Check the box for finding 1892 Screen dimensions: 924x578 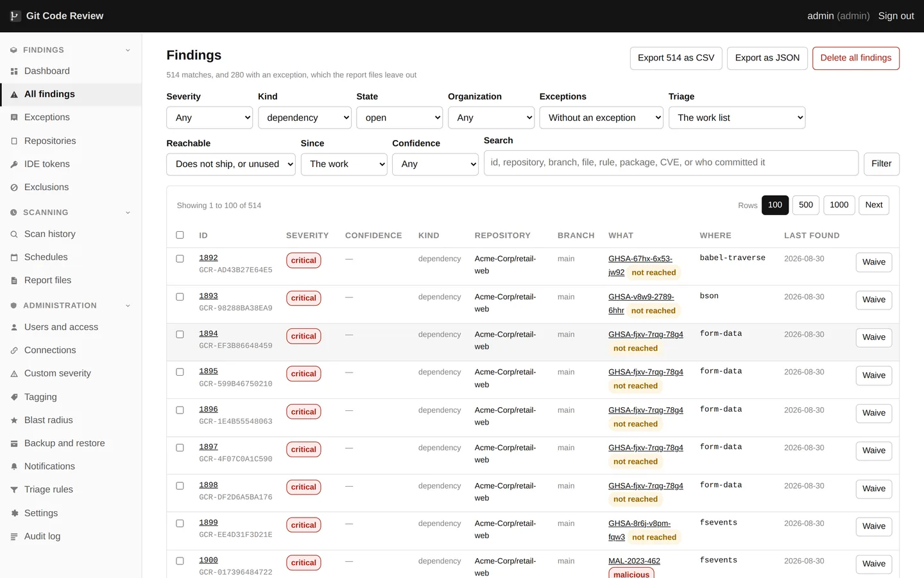coord(180,259)
